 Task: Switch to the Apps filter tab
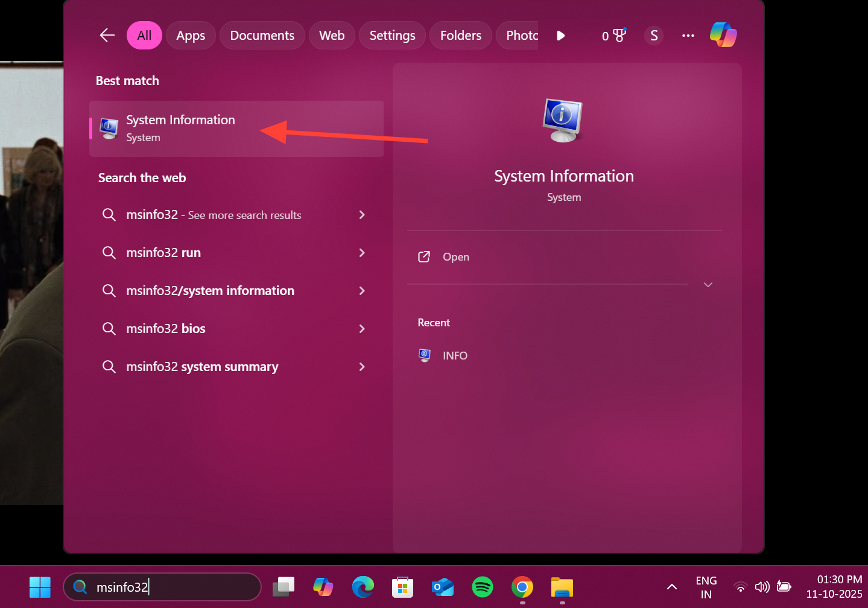[x=191, y=36]
